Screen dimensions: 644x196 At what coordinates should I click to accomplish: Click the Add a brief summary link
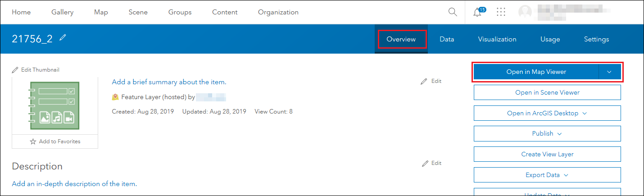click(x=169, y=82)
